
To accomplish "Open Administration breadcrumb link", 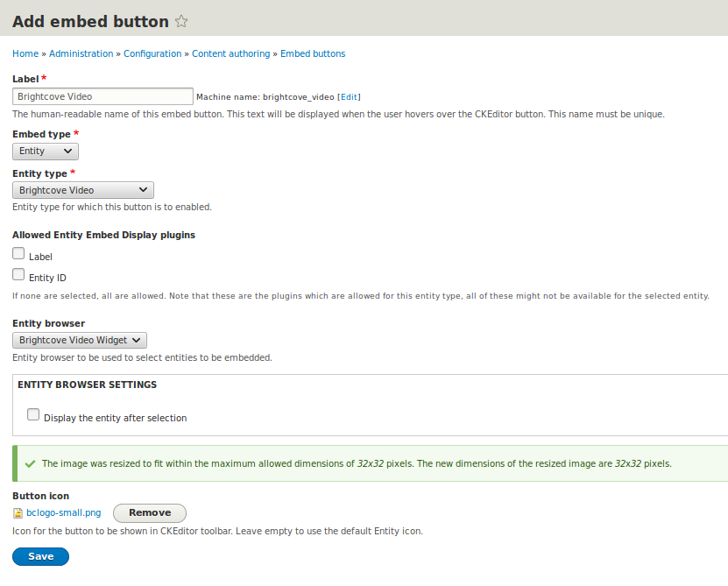I will coord(81,53).
